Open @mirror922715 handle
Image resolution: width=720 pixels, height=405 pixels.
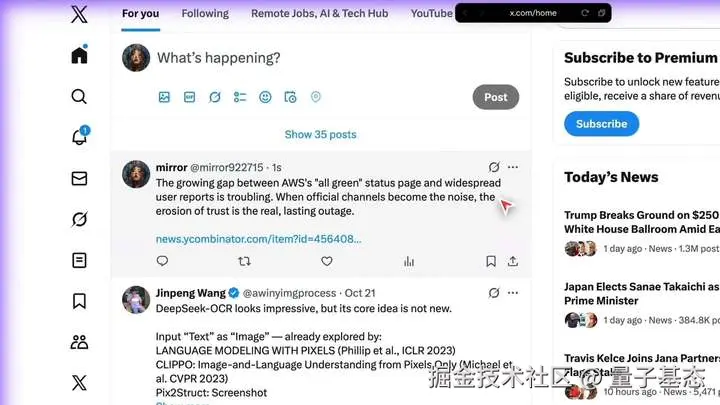227,168
